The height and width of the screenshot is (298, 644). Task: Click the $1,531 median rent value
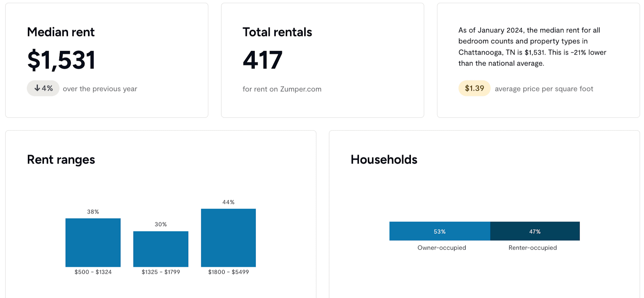tap(61, 60)
